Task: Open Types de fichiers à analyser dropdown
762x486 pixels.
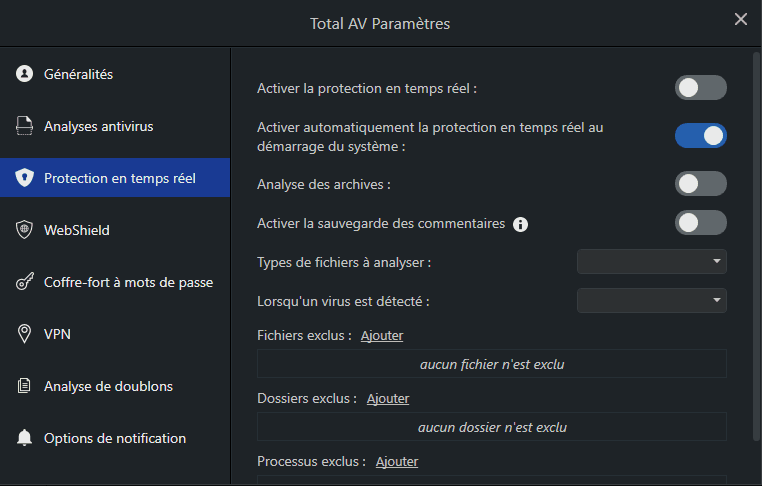Action: pyautogui.click(x=651, y=262)
